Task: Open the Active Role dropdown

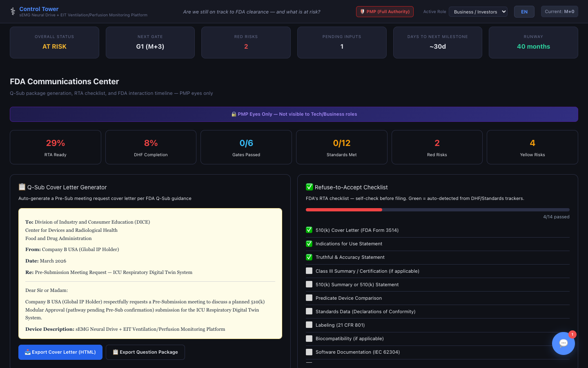Action: click(478, 12)
